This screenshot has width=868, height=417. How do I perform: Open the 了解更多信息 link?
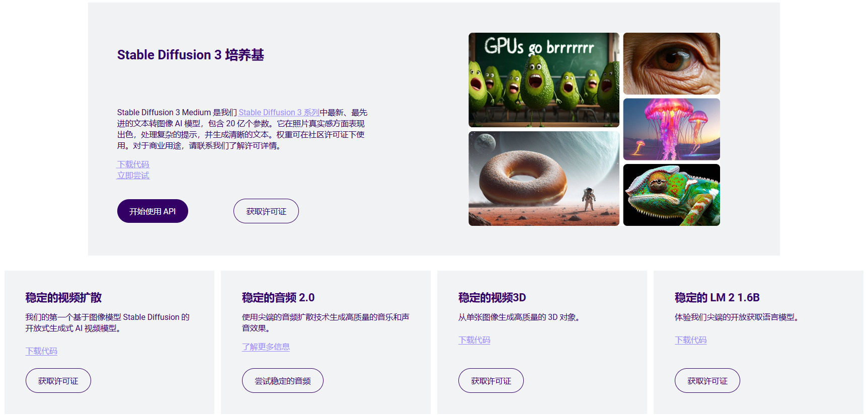pos(266,347)
